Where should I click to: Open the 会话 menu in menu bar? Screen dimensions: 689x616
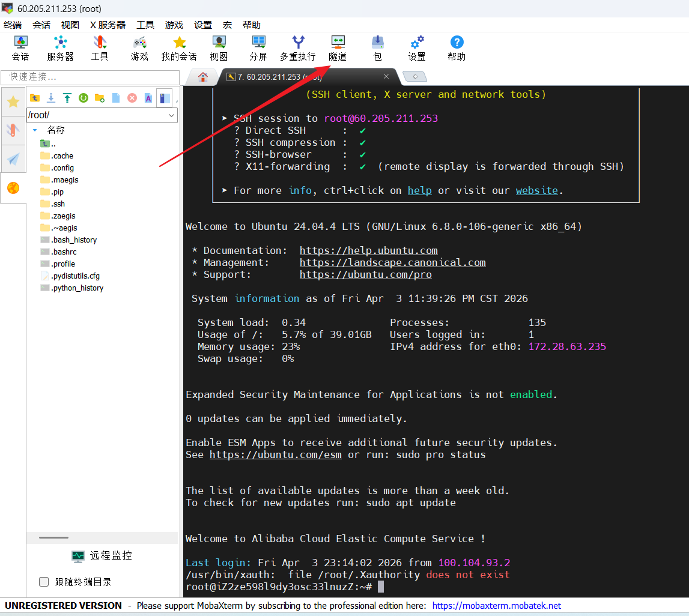41,25
